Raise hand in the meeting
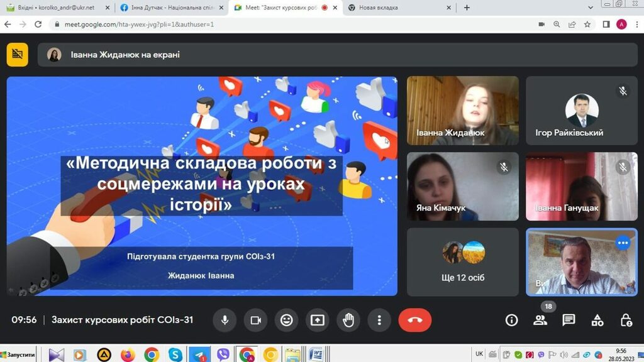 tap(348, 321)
